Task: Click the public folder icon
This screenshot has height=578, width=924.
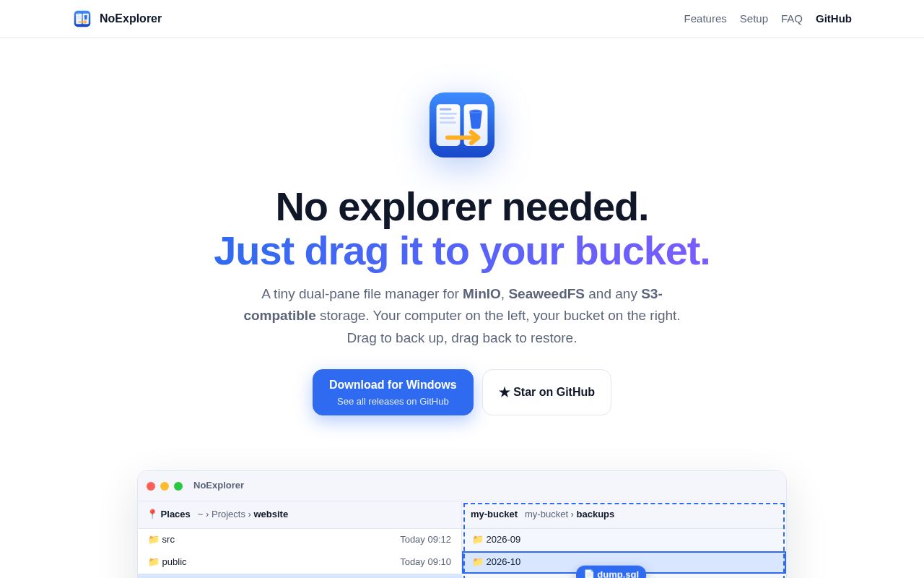Action: (x=153, y=562)
